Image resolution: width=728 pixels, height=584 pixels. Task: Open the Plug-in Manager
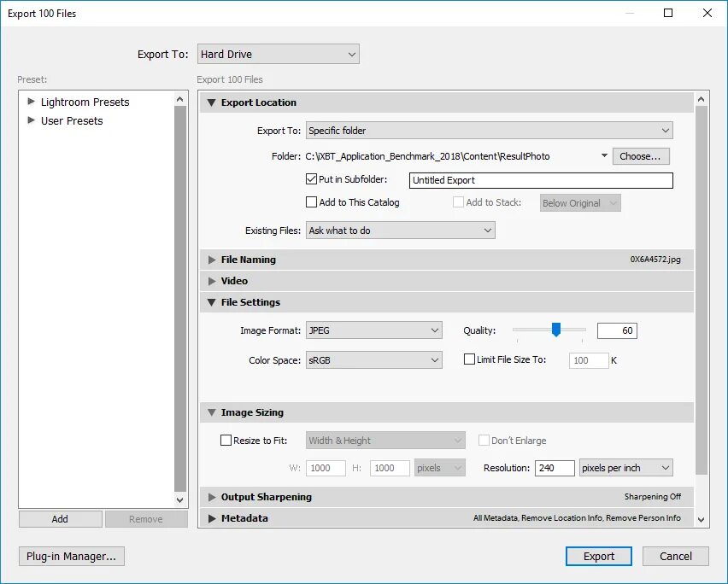72,556
